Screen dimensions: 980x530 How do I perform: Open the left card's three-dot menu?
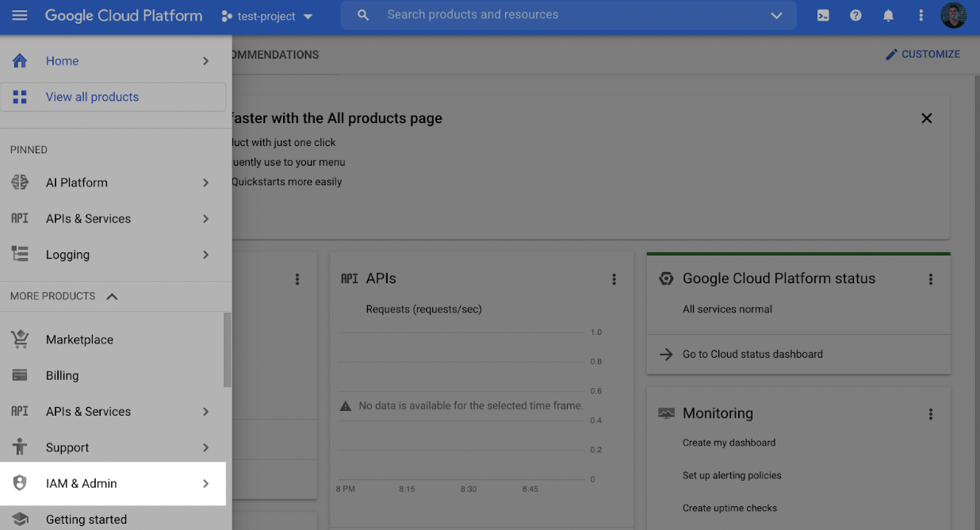point(297,279)
